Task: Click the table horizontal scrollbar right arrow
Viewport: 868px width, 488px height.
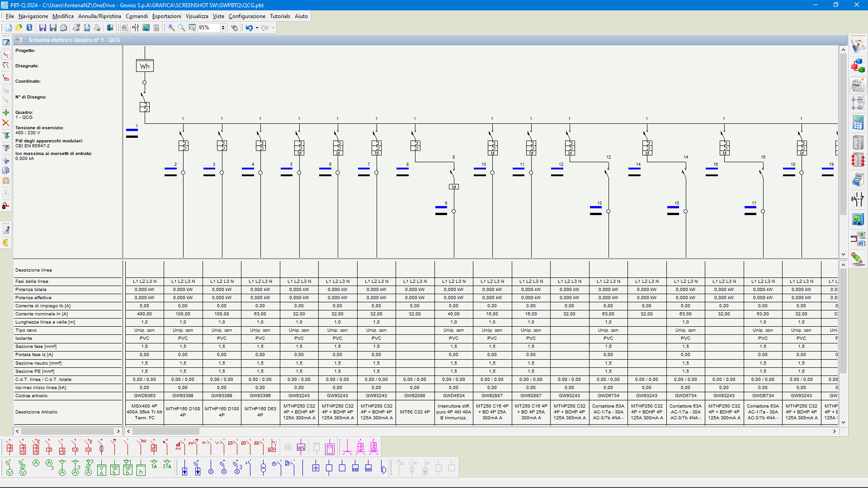Action: pyautogui.click(x=835, y=432)
